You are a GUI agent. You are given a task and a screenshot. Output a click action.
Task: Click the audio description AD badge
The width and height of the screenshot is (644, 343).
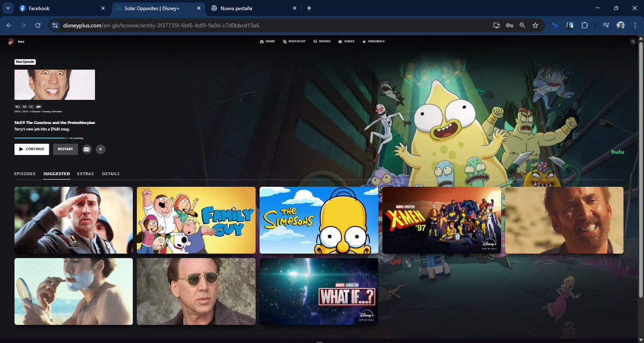(x=39, y=107)
